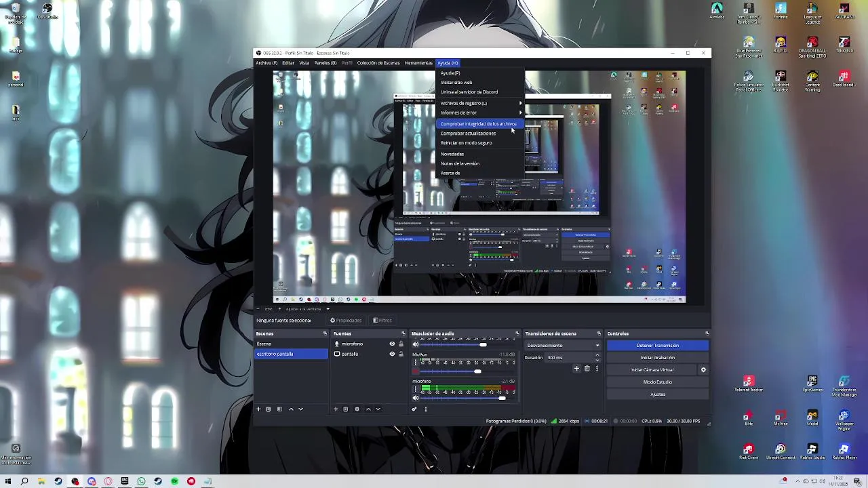Lock the pantalla source
Screen dimensions: 868x488
(x=401, y=354)
